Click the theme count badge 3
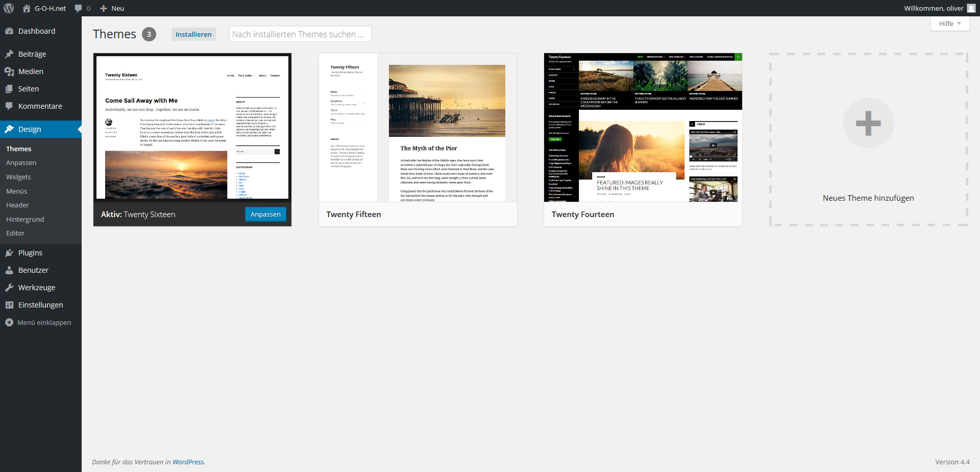 149,34
